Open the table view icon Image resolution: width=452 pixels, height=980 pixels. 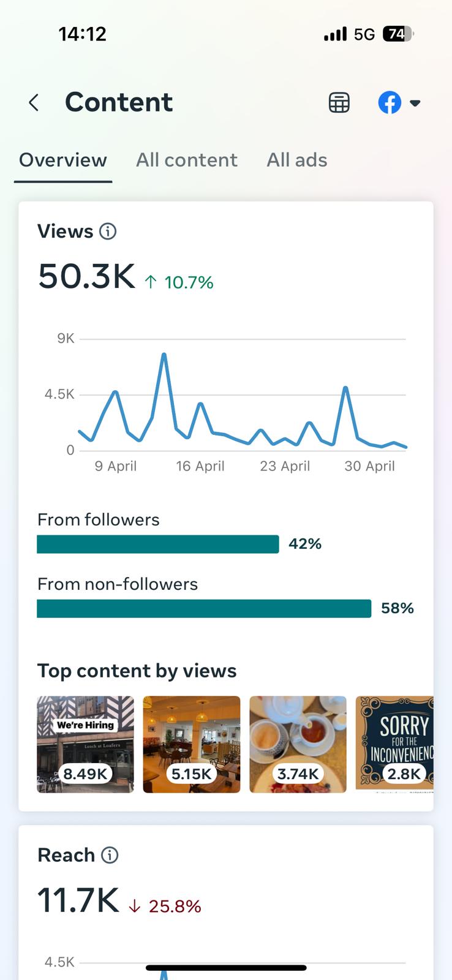339,103
